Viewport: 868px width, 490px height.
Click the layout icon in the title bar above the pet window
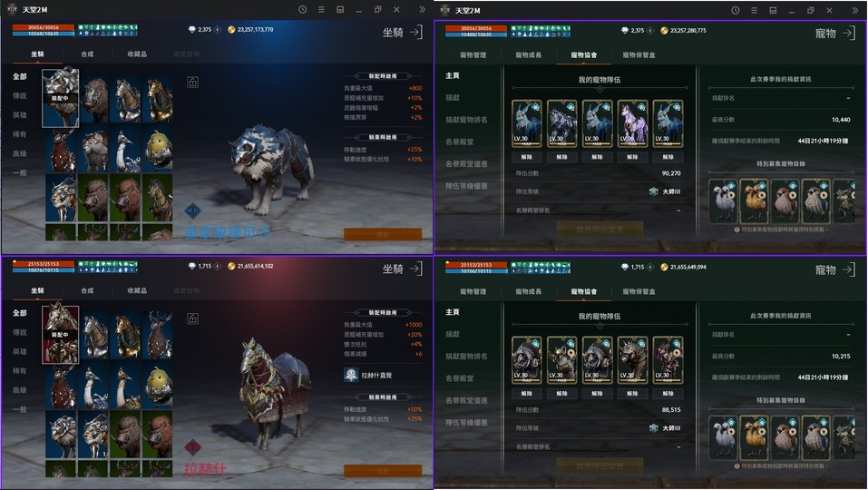[773, 10]
